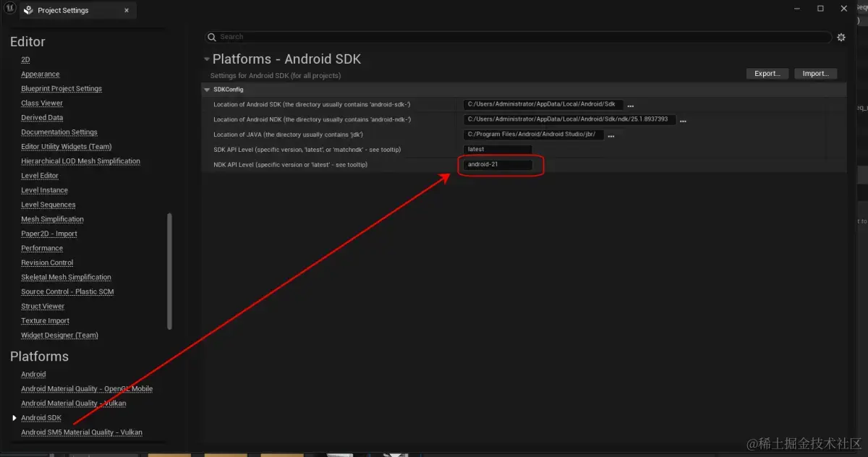The height and width of the screenshot is (457, 868).
Task: Click the Location of Android NDK label
Action: point(312,119)
